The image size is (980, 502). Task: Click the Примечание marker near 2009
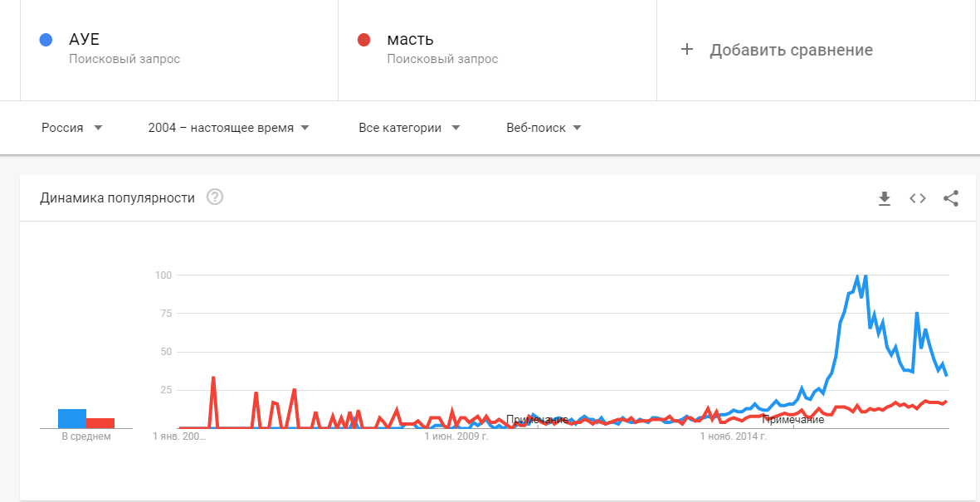click(538, 420)
